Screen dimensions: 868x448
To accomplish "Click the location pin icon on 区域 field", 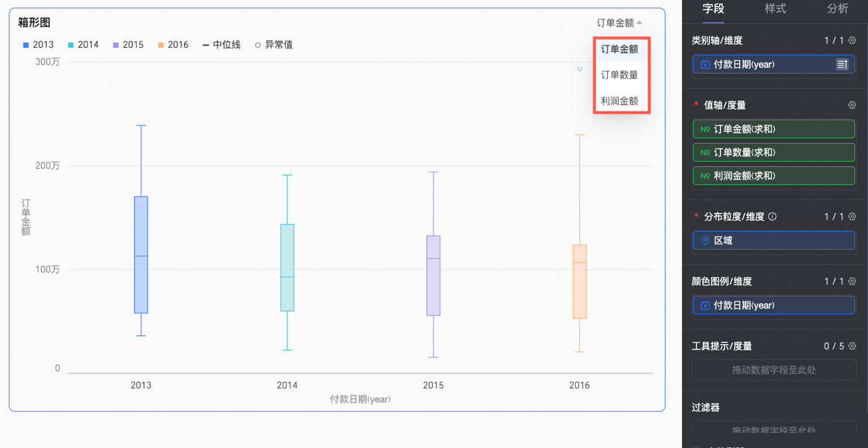I will pyautogui.click(x=705, y=240).
